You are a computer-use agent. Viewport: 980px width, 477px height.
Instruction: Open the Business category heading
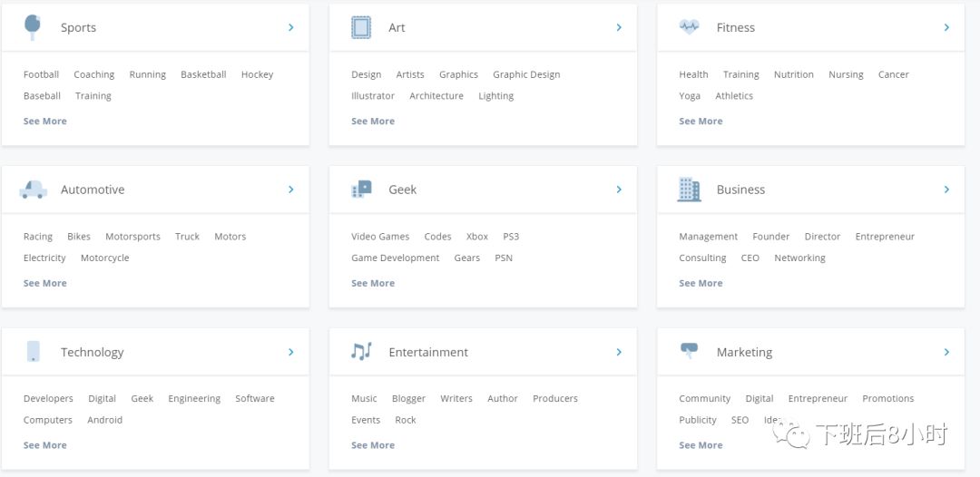click(740, 190)
